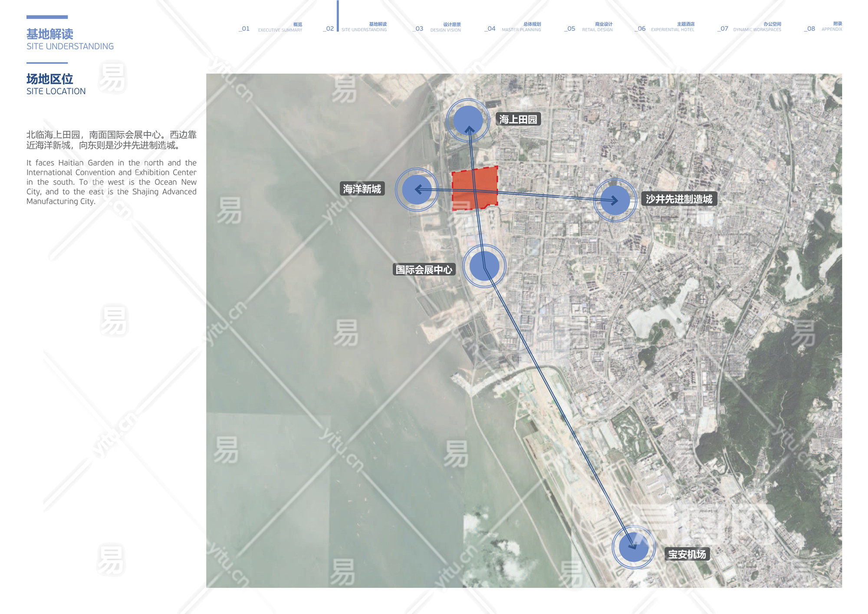The height and width of the screenshot is (614, 868).
Task: Click the 海上田园 blue circle marker
Action: 468,120
